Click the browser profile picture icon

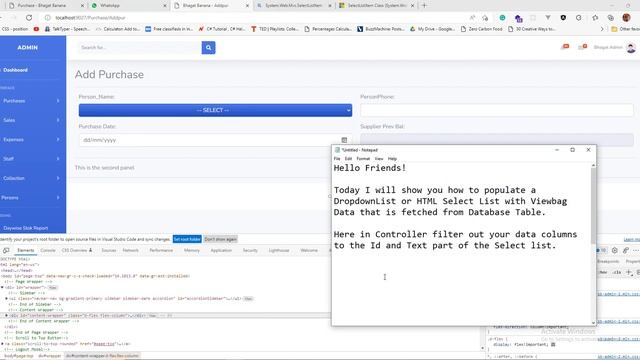[626, 18]
